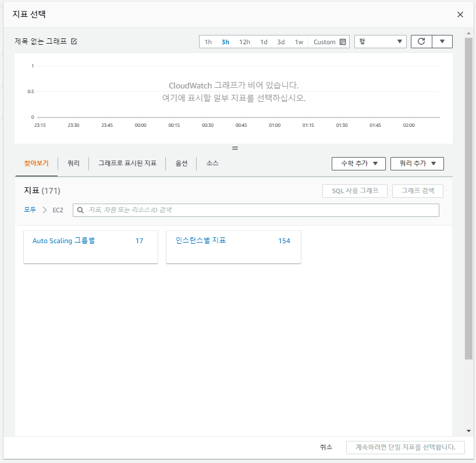Close the 지표 선택 dialog
The height and width of the screenshot is (463, 476).
pyautogui.click(x=460, y=15)
